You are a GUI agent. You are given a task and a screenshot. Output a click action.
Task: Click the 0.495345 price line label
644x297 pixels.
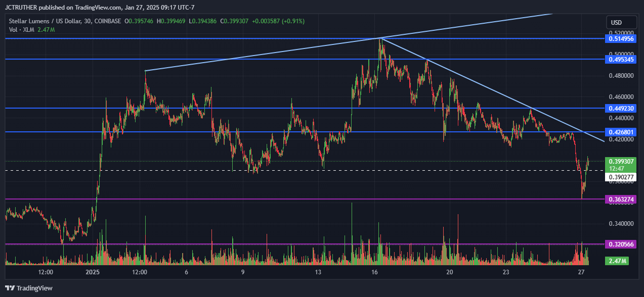tap(621, 59)
